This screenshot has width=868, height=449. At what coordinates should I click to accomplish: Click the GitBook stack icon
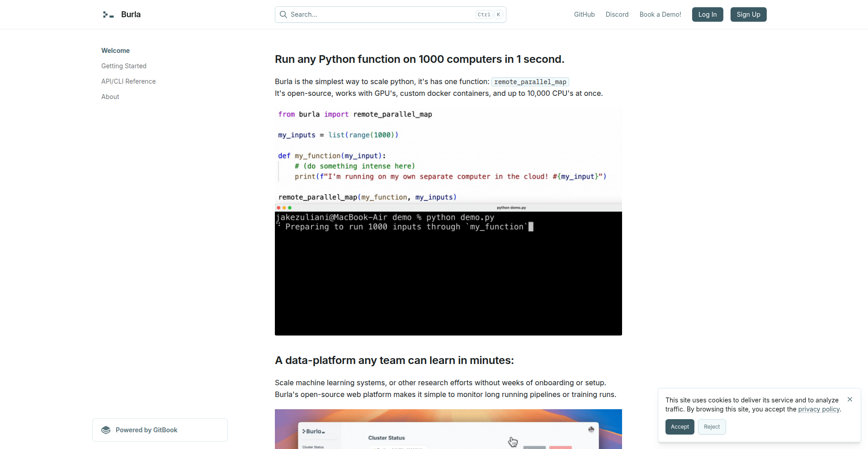click(x=105, y=430)
